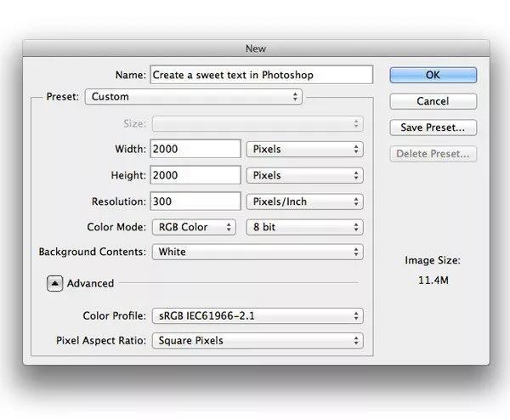510x420 pixels.
Task: Open the RGB Color mode dropdown
Action: (x=194, y=227)
